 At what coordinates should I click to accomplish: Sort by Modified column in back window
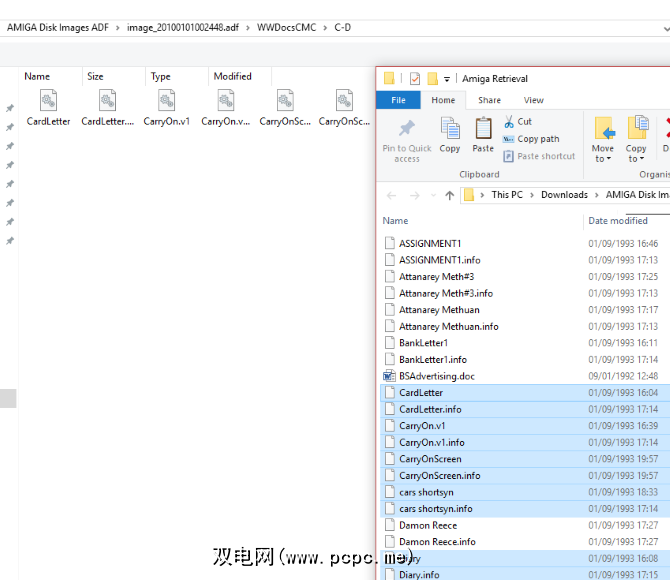[x=232, y=77]
